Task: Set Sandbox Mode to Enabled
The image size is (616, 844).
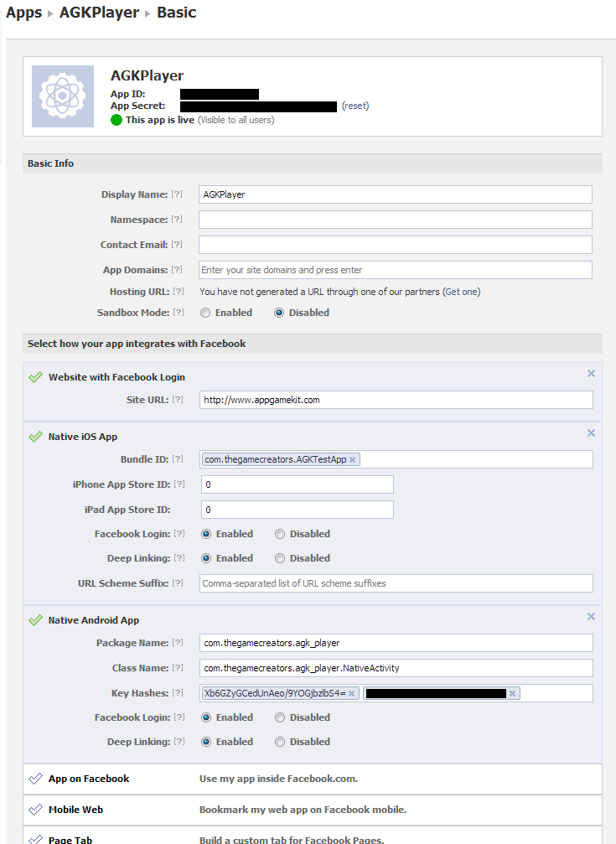Action: point(205,313)
